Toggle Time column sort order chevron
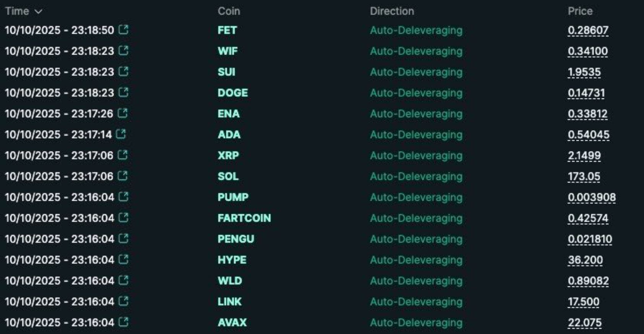The width and height of the screenshot is (644, 334). point(38,11)
